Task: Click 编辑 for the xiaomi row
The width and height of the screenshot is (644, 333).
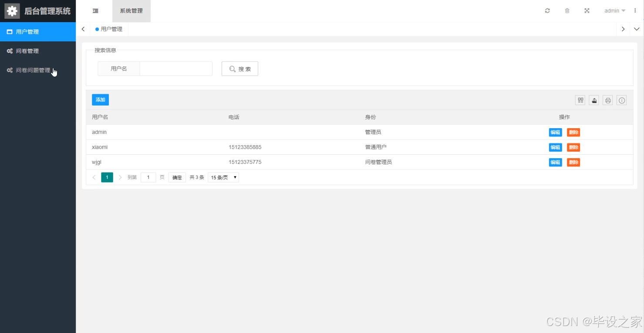Action: [x=555, y=147]
